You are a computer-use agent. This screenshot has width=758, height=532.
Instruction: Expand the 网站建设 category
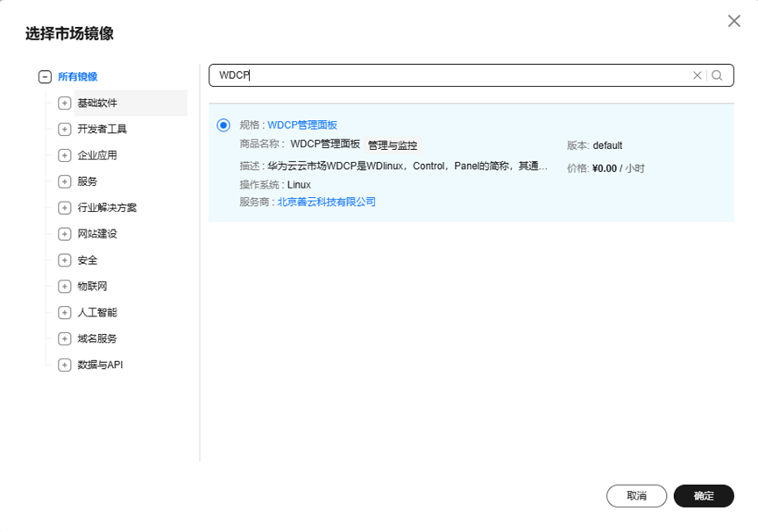64,234
